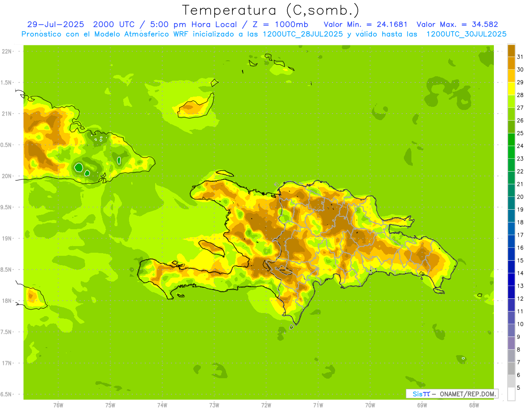This screenshot has width=532, height=411.
Task: Click the 19N latitude label
Action: tap(7, 239)
